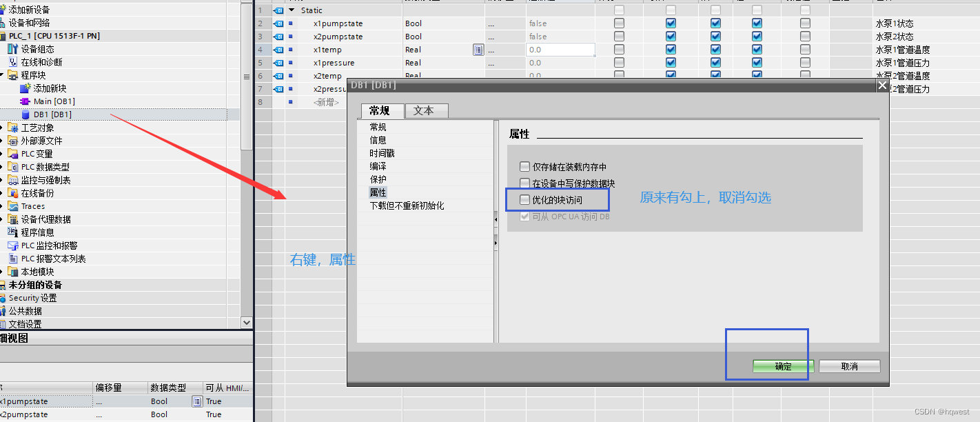Select x2pumpstate row in detail view
The width and height of the screenshot is (980, 422).
pos(125,414)
